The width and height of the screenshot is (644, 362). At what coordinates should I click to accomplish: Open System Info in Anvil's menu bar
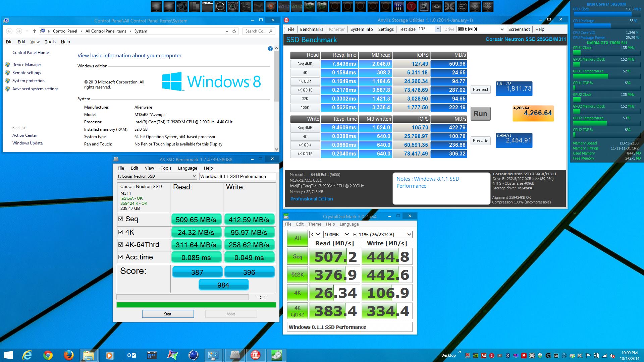pyautogui.click(x=362, y=29)
